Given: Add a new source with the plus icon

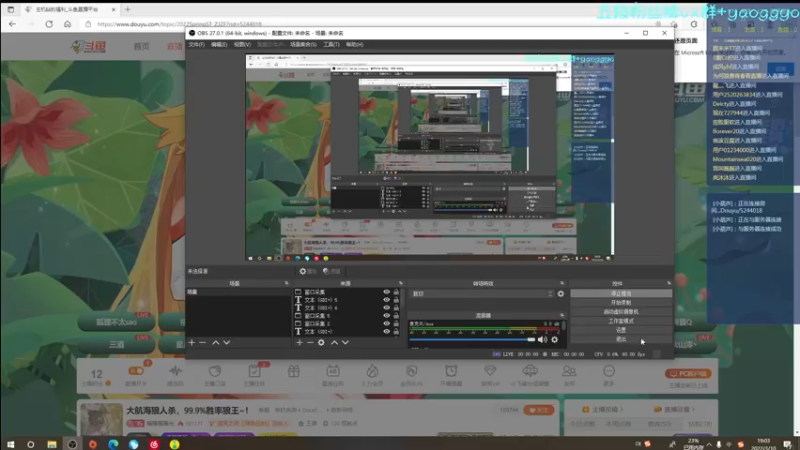Looking at the screenshot, I should click(x=299, y=342).
